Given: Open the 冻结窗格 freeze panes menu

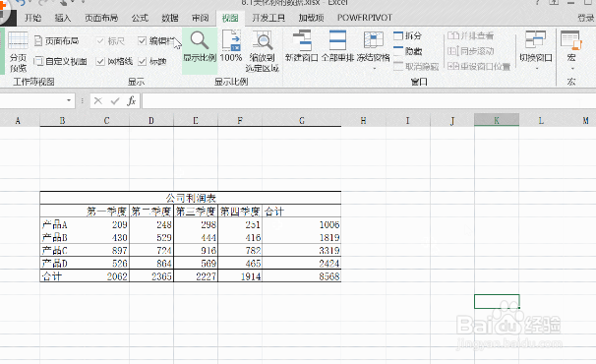Looking at the screenshot, I should 374,49.
